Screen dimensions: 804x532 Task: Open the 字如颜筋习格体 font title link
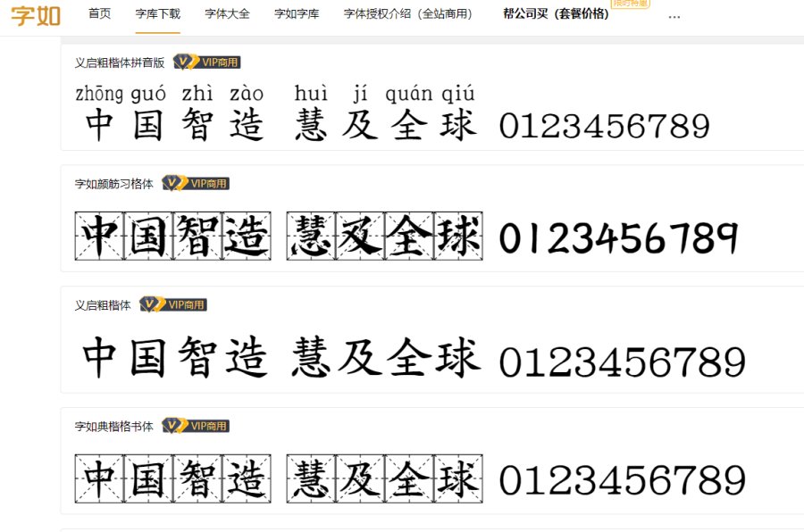pyautogui.click(x=113, y=184)
